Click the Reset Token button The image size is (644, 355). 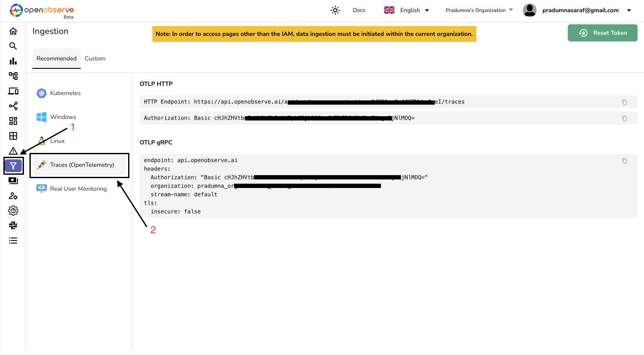coord(602,33)
